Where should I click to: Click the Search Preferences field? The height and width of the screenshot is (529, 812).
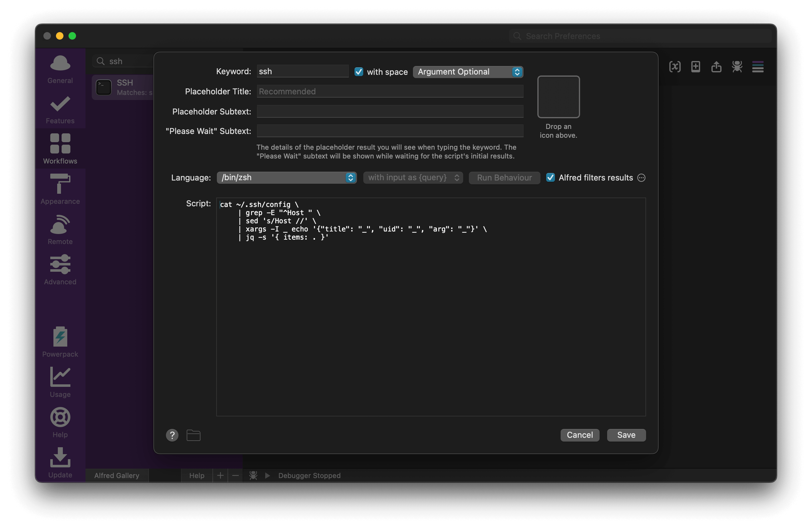click(x=640, y=36)
